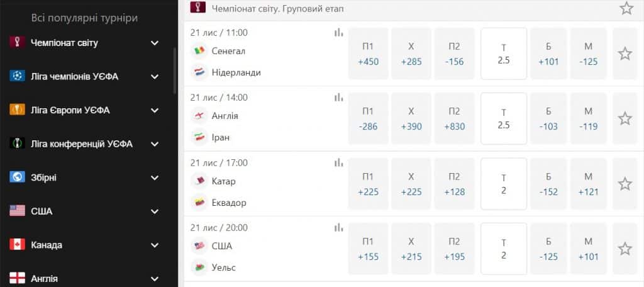Open statistics chart for England vs Iran match

point(339,98)
